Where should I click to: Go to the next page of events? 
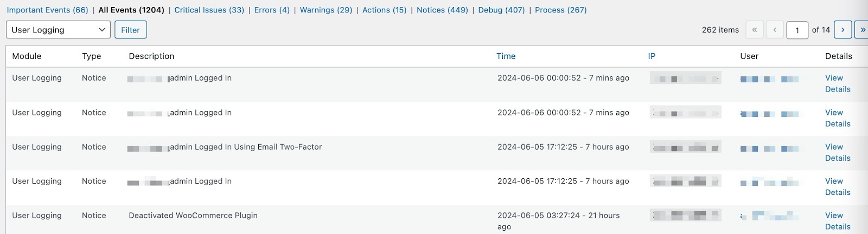843,30
